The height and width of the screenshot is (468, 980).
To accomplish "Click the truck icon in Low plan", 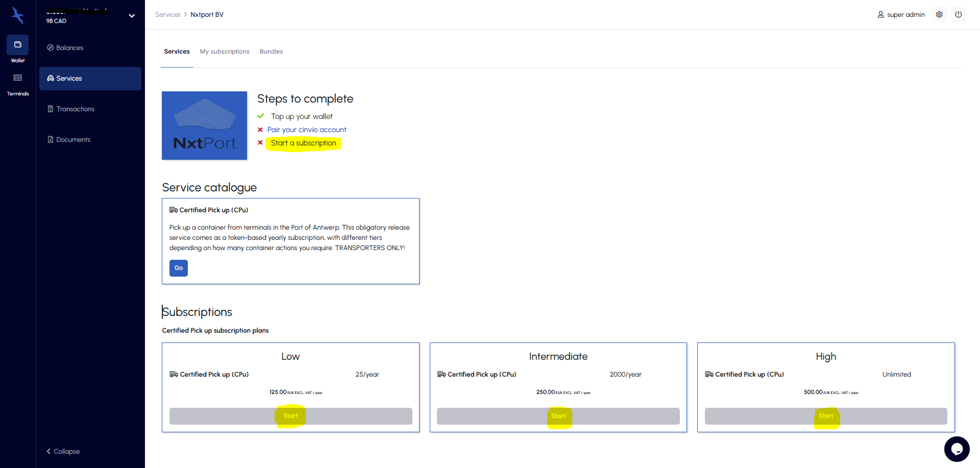I will coord(174,374).
